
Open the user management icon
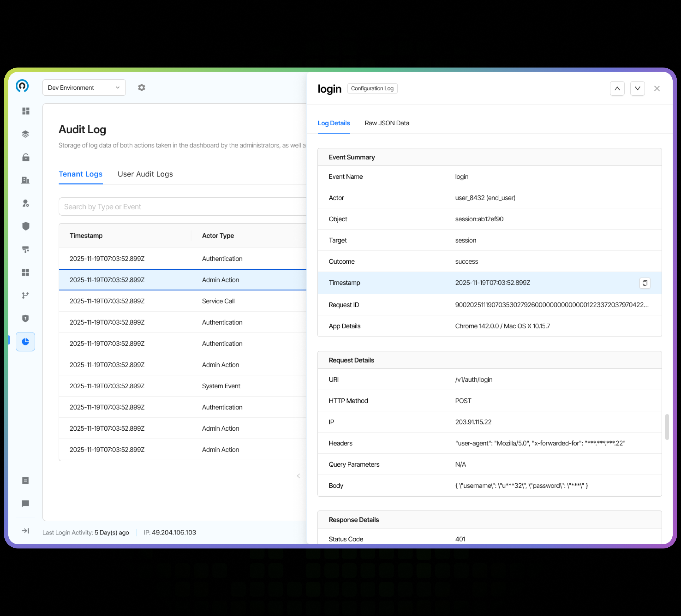(26, 203)
